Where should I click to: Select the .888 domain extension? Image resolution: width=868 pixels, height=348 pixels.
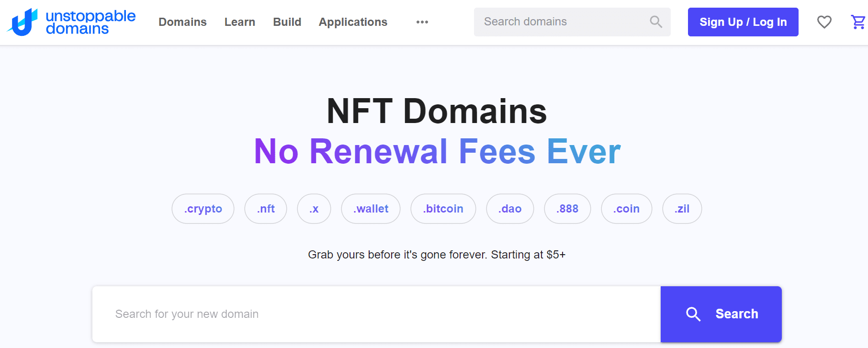pyautogui.click(x=567, y=209)
